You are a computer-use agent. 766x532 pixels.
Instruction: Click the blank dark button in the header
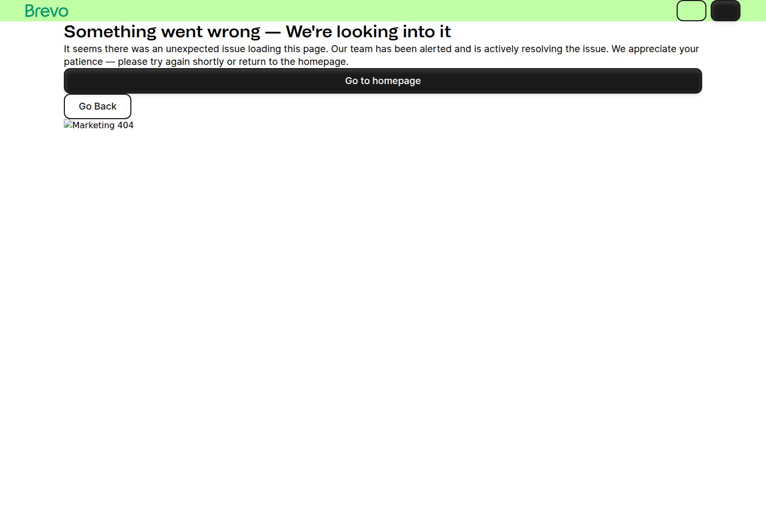pos(726,11)
